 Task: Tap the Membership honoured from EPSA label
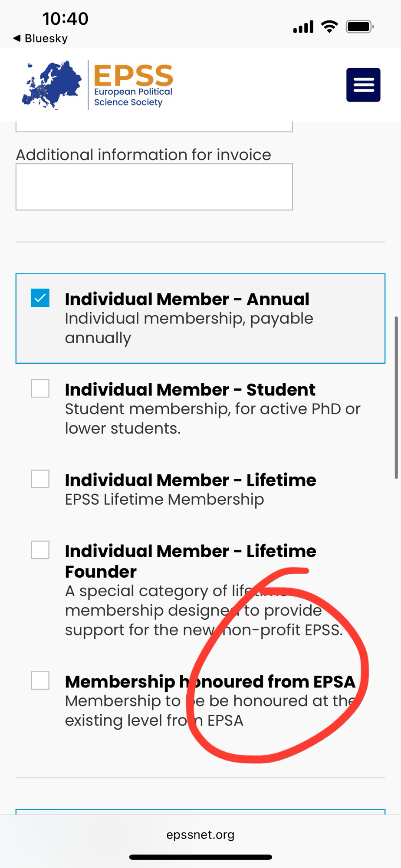pyautogui.click(x=210, y=682)
